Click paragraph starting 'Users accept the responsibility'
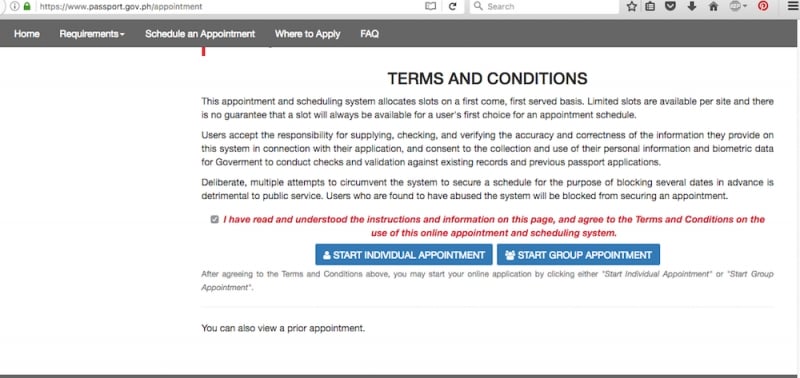Screen dimensions: 800x378 [487, 149]
